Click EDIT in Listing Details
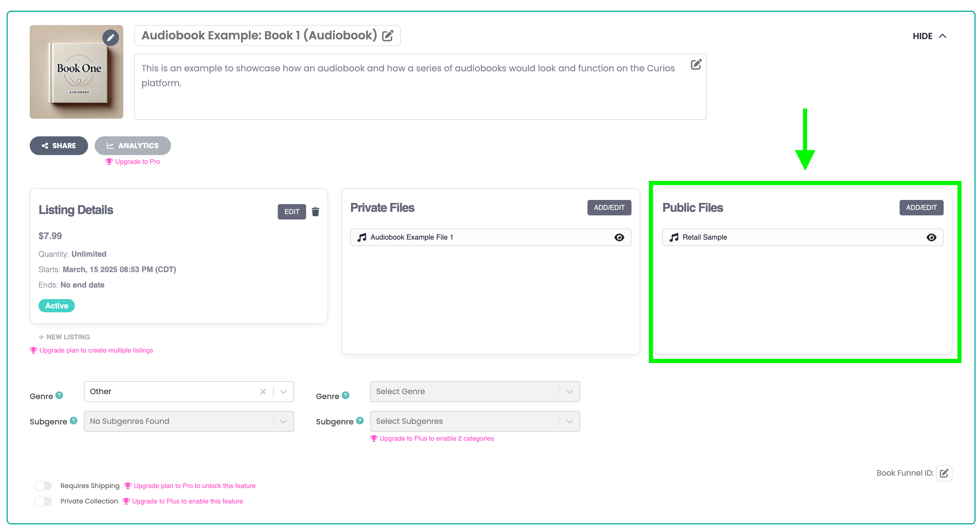This screenshot has height=531, width=980. (x=292, y=212)
